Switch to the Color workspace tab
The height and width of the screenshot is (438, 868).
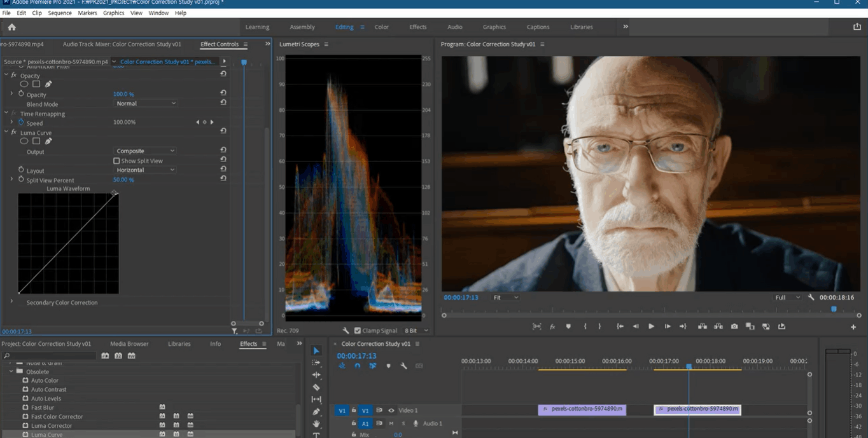click(x=381, y=27)
